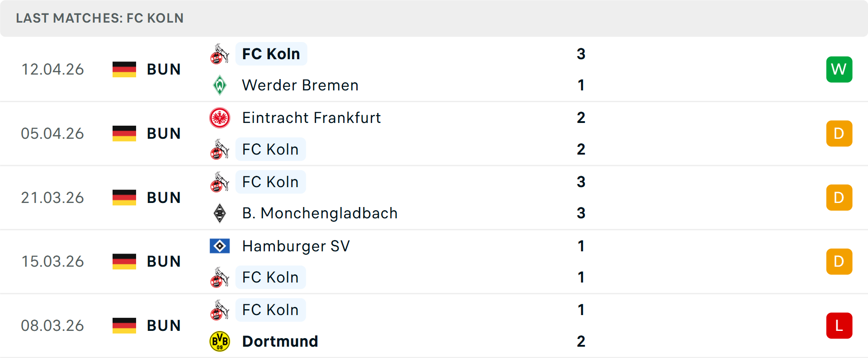This screenshot has width=868, height=358.
Task: Click FC Koln crest in 12.04.26 match
Action: point(220,54)
